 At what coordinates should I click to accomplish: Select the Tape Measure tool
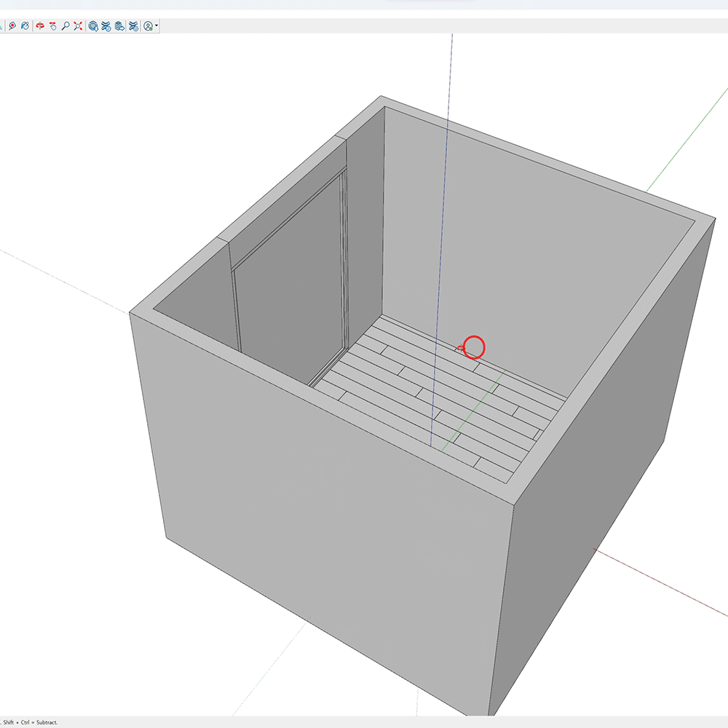[12, 26]
